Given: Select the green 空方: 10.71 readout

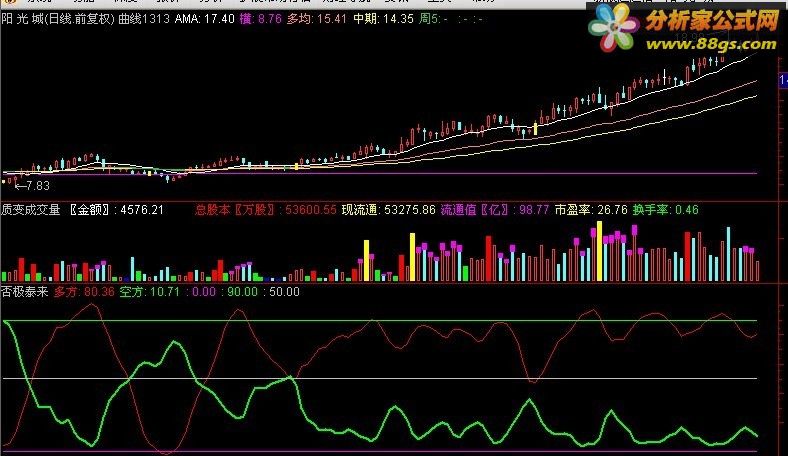Looking at the screenshot, I should click(149, 292).
